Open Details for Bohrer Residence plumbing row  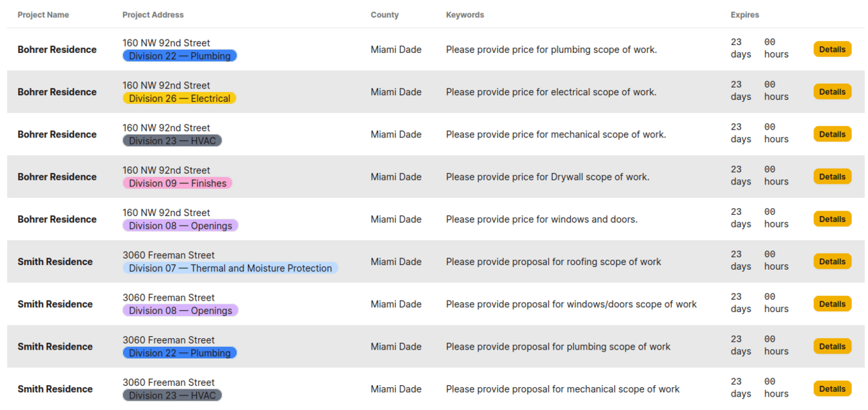tap(832, 49)
